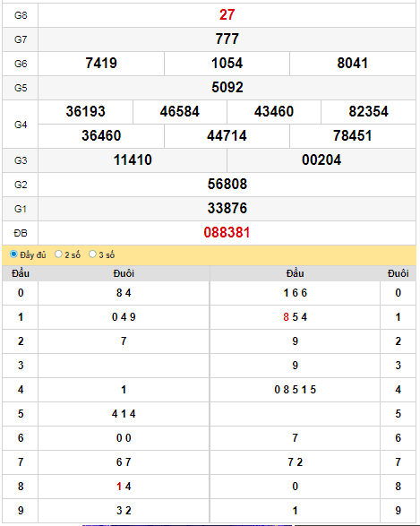Click the red G8 result 27

coord(227,14)
